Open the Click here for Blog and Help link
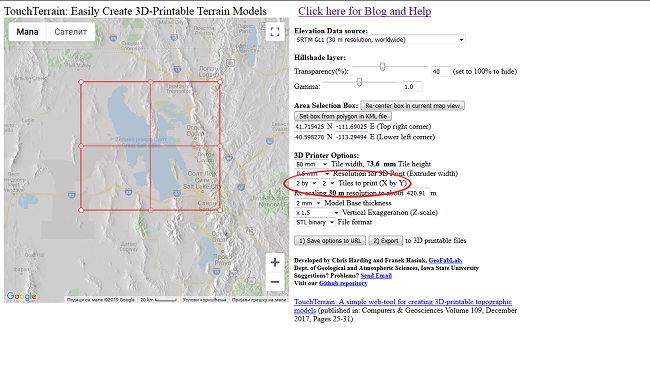This screenshot has width=650, height=365. [x=365, y=11]
